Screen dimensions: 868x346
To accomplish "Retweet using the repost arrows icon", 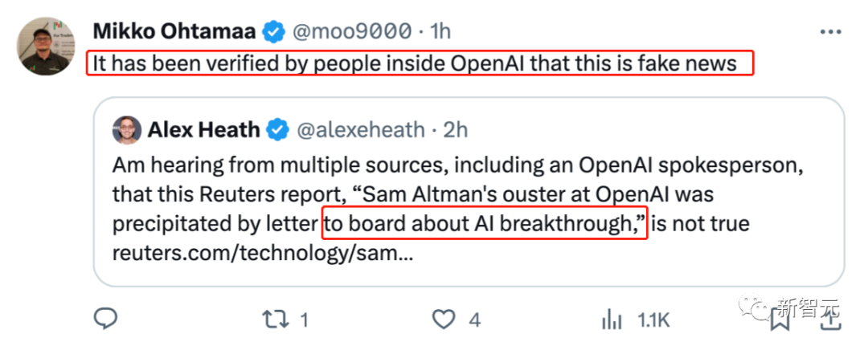I will [x=276, y=320].
